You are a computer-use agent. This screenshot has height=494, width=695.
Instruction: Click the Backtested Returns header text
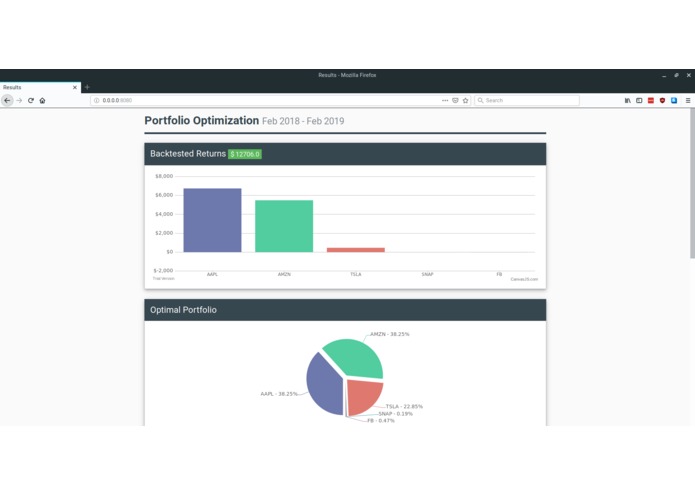(x=188, y=154)
